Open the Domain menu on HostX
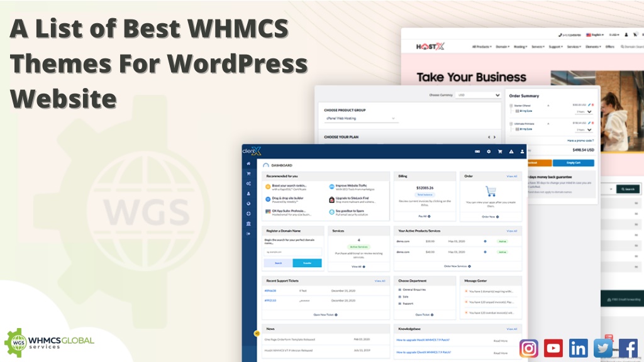The height and width of the screenshot is (362, 644). [502, 47]
